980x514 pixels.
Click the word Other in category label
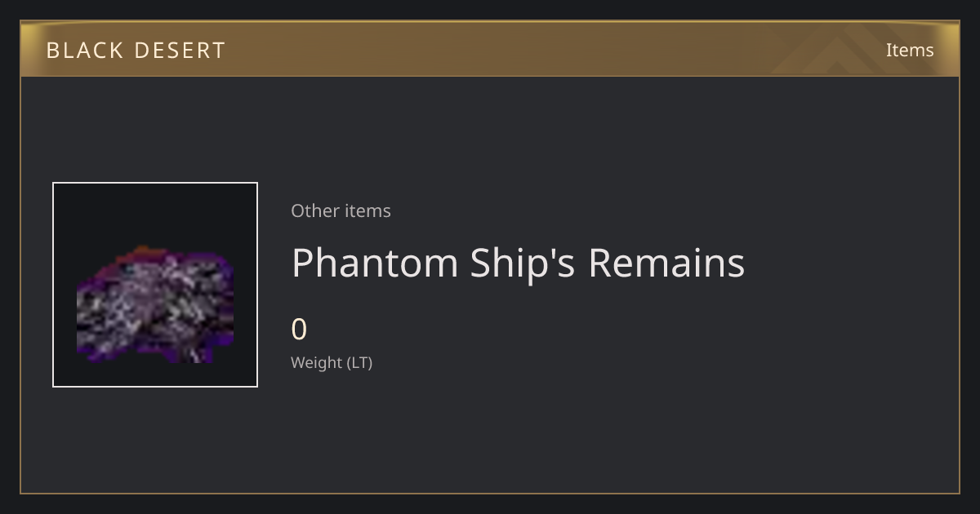314,210
